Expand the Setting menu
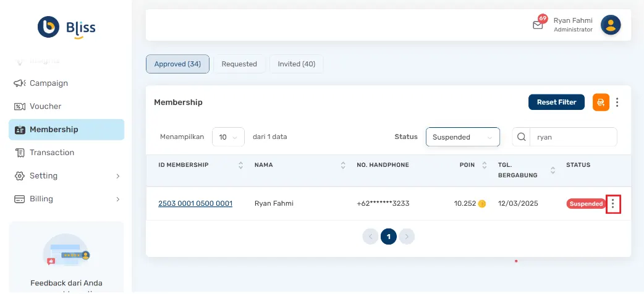Image resolution: width=644 pixels, height=294 pixels. [66, 176]
